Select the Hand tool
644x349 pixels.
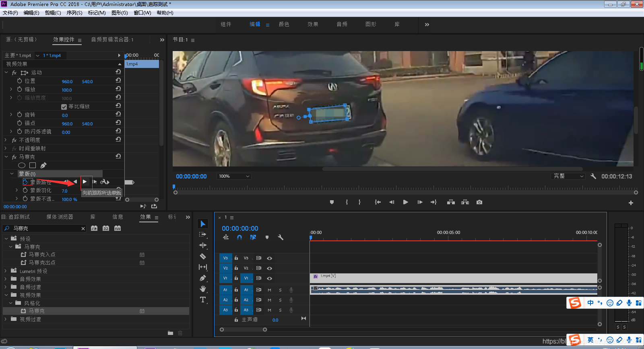pyautogui.click(x=203, y=289)
